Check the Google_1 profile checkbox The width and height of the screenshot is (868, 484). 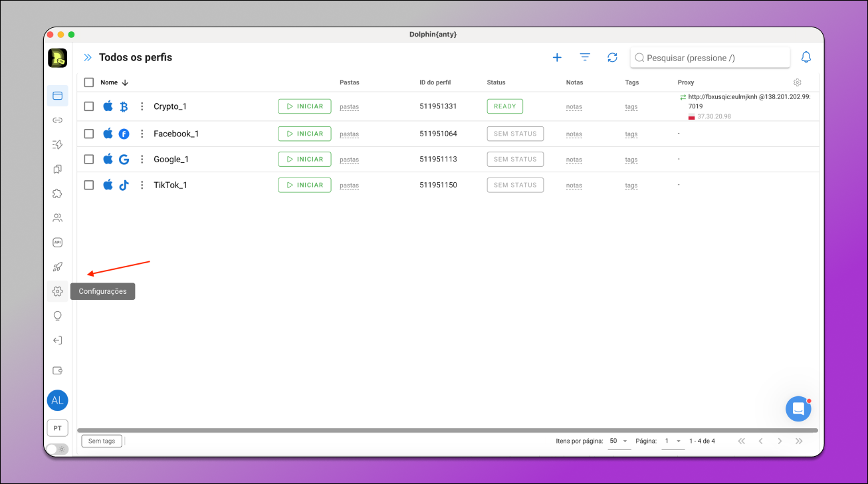(89, 160)
